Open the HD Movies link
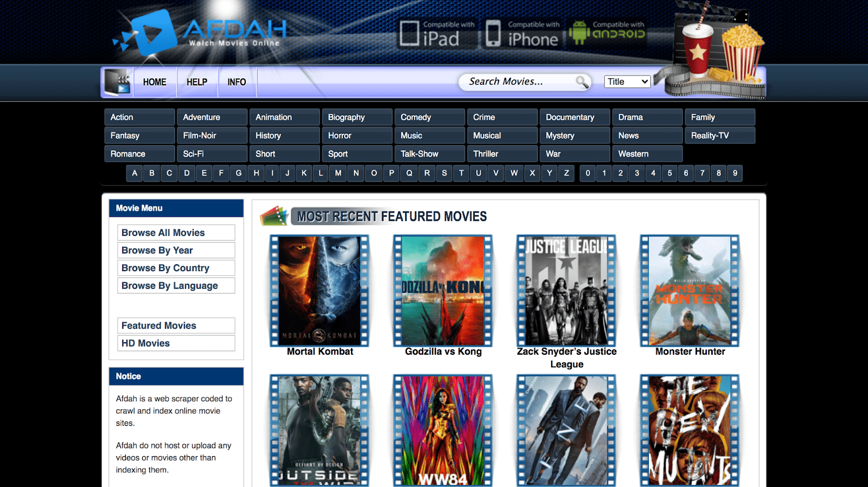 (x=176, y=343)
